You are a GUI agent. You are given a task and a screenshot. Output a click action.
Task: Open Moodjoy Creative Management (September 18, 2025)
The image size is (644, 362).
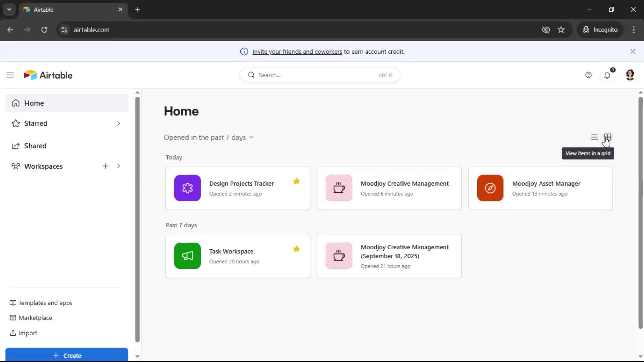(405, 251)
